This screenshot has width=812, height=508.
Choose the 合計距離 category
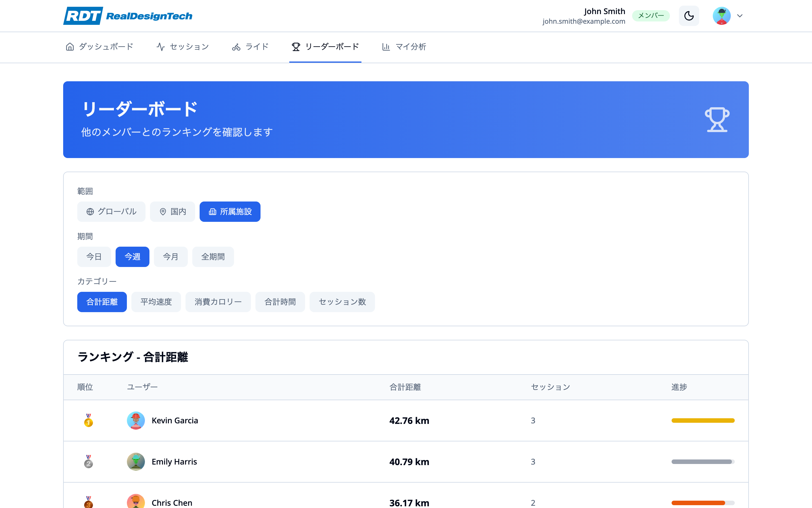102,302
